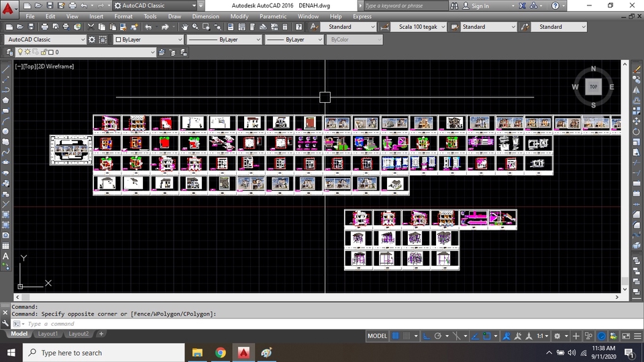Click the Autodesk Exchange Apps X icon

tap(523, 6)
